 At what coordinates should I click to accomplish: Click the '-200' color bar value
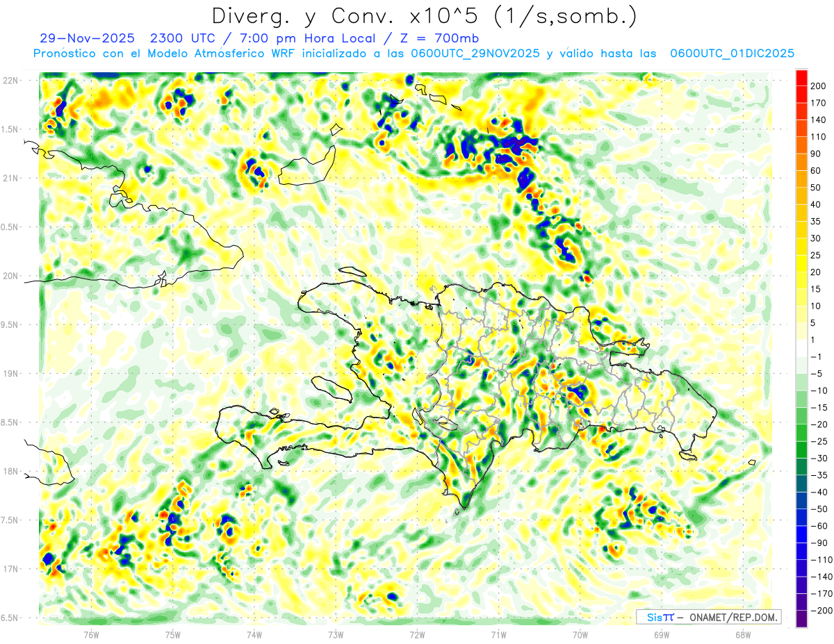coord(821,610)
